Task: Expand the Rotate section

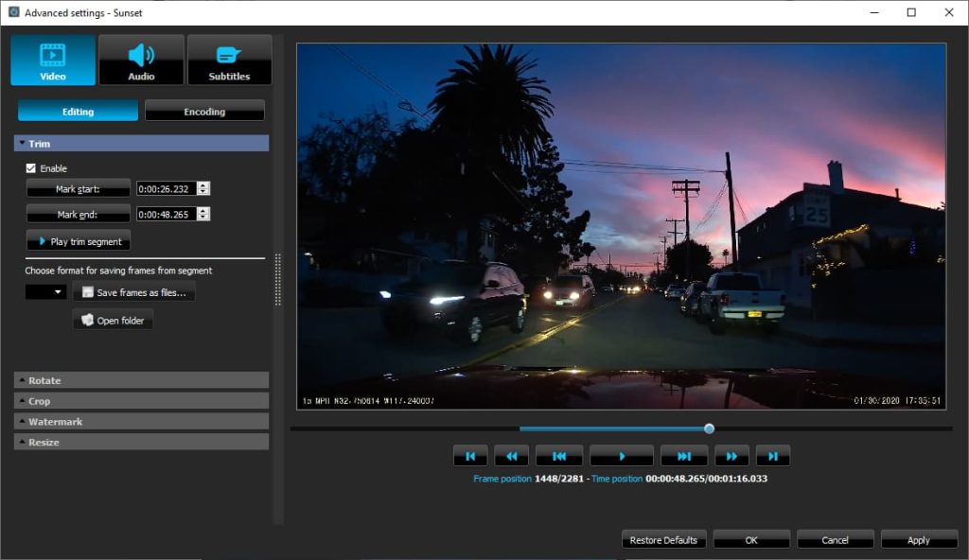Action: click(141, 379)
